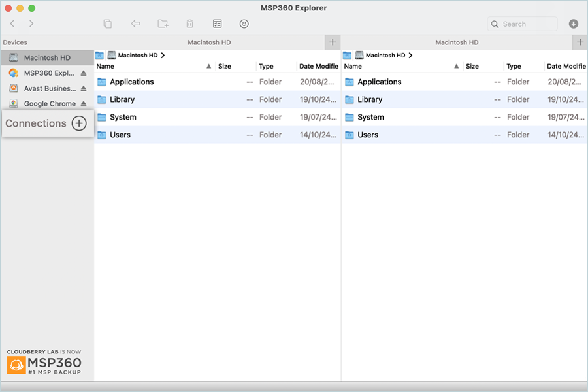Go back using the left chevron
The height and width of the screenshot is (392, 588).
pyautogui.click(x=12, y=24)
